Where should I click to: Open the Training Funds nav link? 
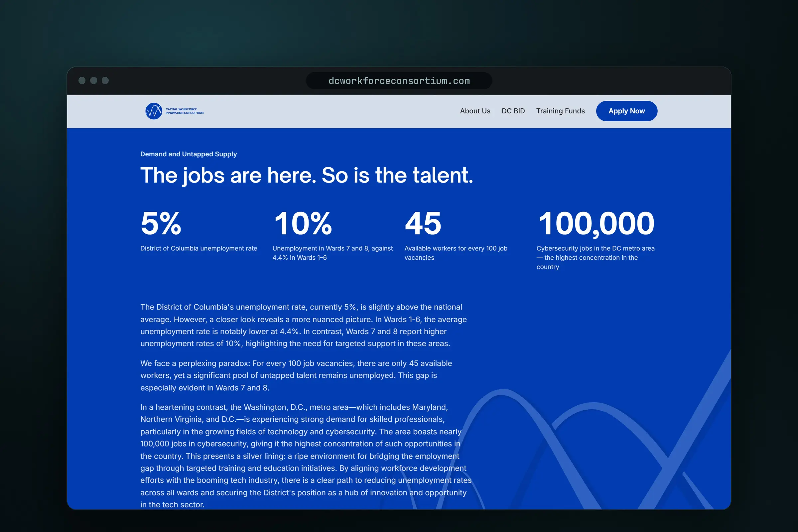pos(561,111)
